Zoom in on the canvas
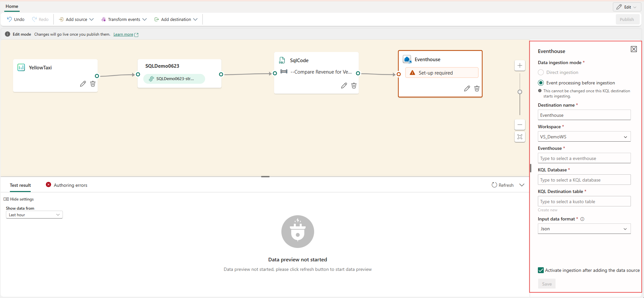The image size is (644, 298). coord(520,65)
